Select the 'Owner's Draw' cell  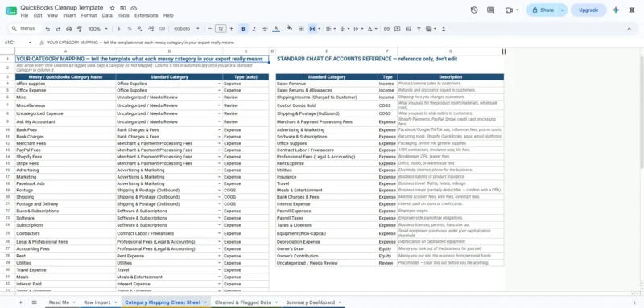pos(327,249)
